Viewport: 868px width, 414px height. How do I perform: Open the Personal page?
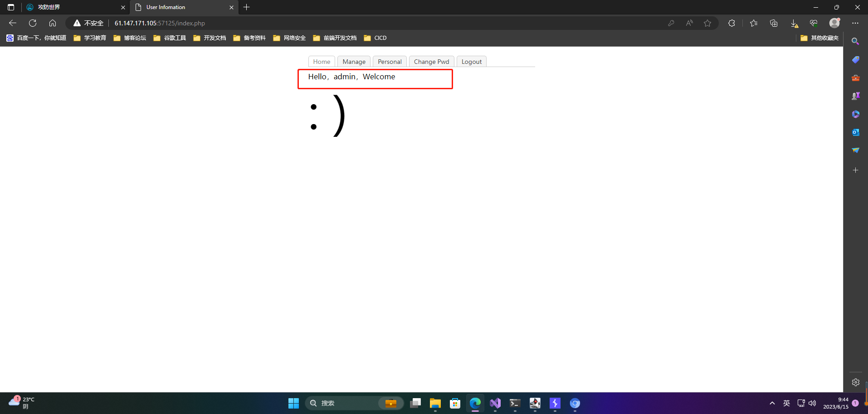[390, 62]
